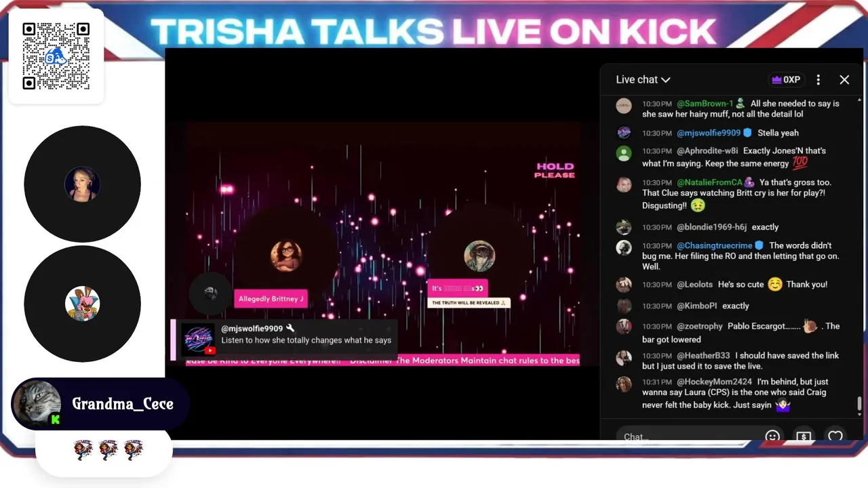The image size is (868, 488).
Task: Click the Allegedly Brittney J guest avatar
Action: (x=286, y=256)
